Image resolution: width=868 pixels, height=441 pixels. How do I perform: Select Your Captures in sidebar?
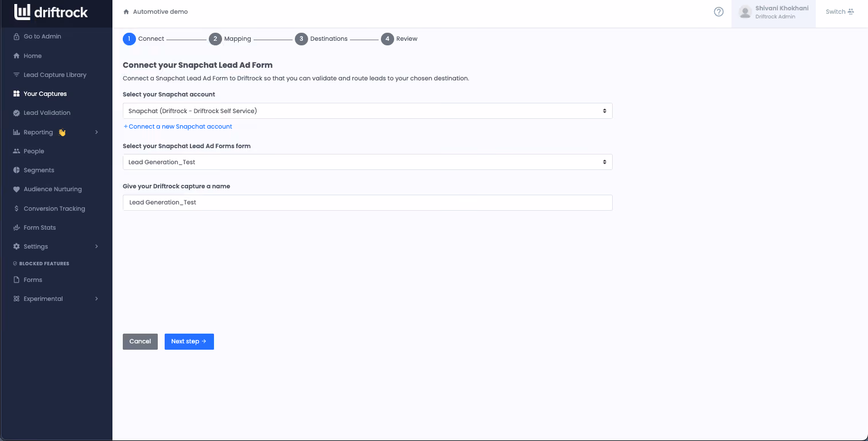[45, 94]
